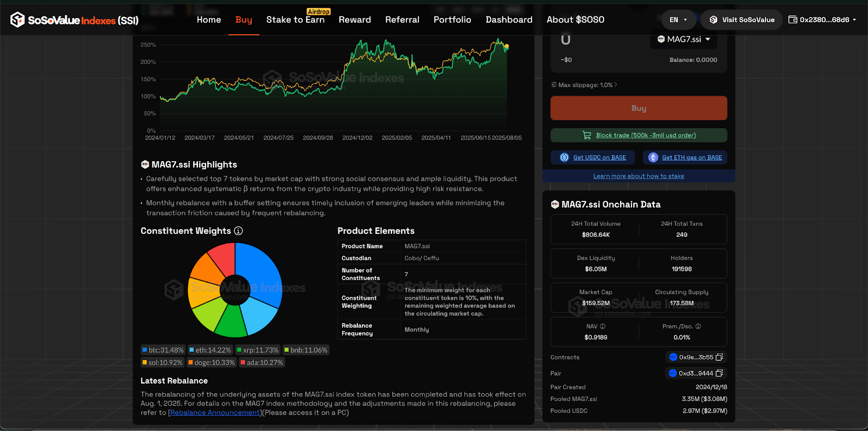Open Get USDC on BASE link
The image size is (868, 431).
599,157
